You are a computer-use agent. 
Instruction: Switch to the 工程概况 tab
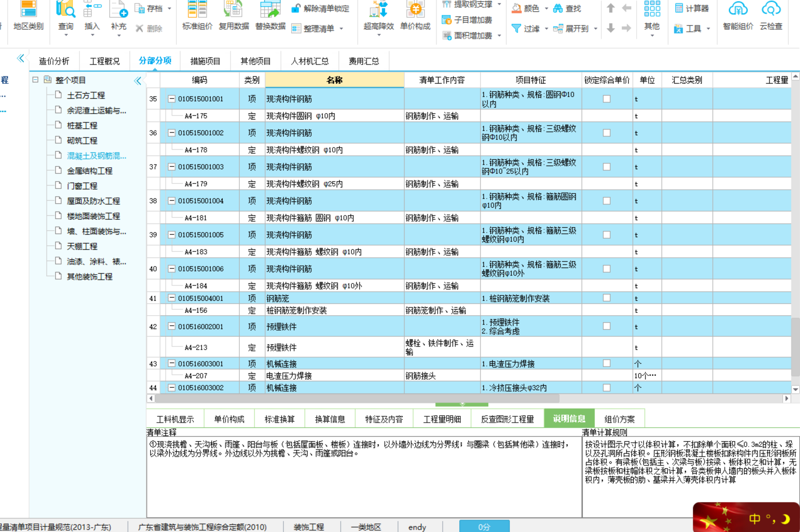[x=105, y=61]
